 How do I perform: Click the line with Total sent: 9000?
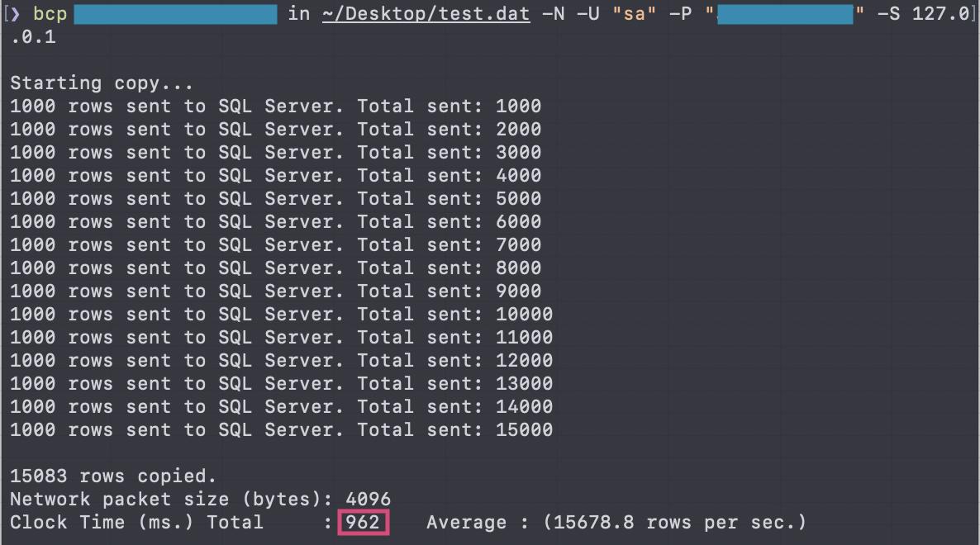(276, 291)
